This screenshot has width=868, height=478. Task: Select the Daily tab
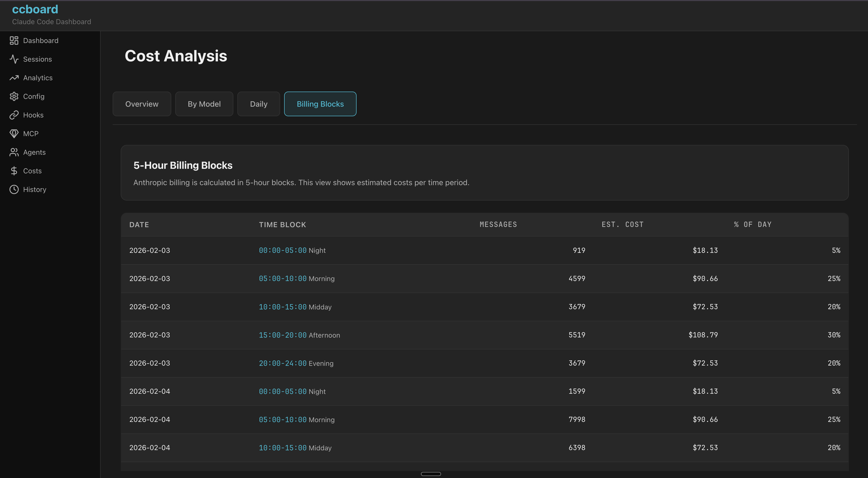258,104
